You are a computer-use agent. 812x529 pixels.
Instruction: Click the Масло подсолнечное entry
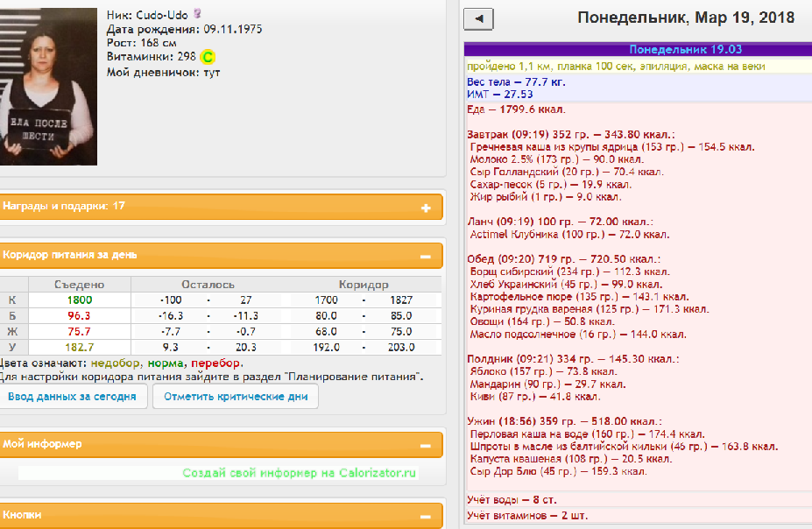click(x=578, y=335)
